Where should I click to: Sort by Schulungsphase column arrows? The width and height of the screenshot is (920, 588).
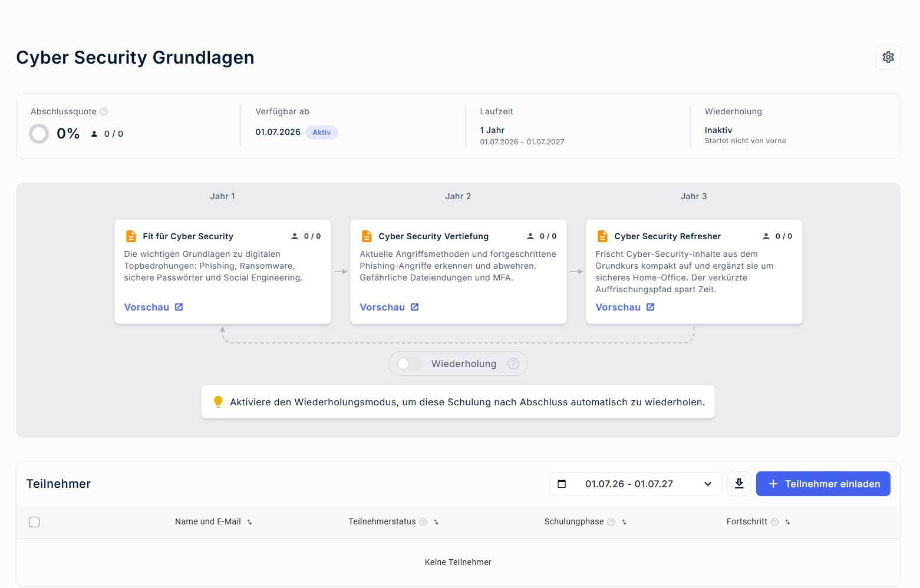624,522
